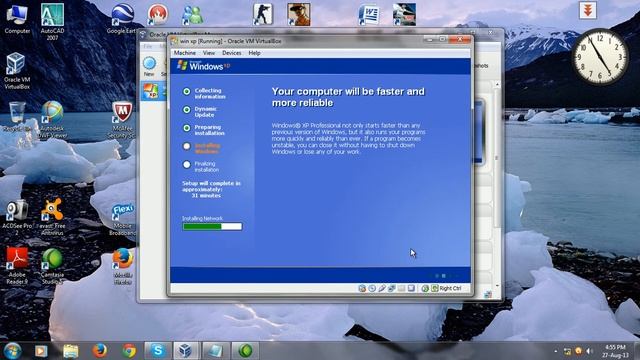The height and width of the screenshot is (360, 640).
Task: Click the host key indicator beside Right Ctrl
Action: click(x=435, y=288)
